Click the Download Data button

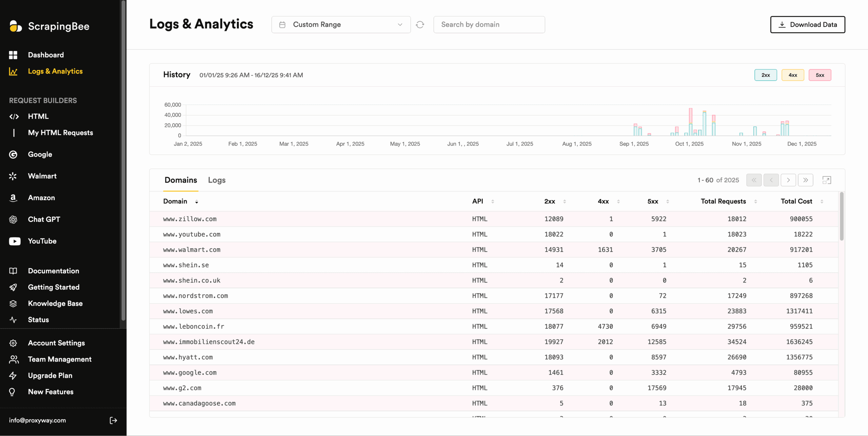click(807, 25)
